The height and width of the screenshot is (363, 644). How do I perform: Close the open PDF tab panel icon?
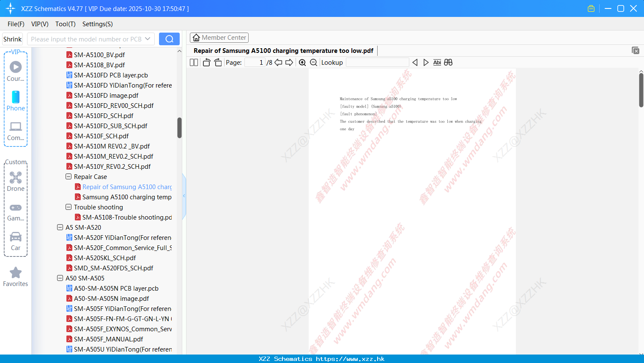click(636, 50)
